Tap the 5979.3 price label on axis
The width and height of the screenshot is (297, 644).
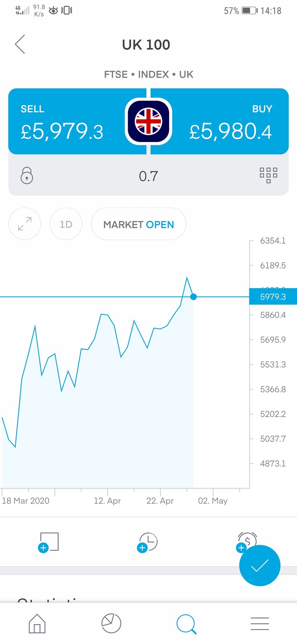click(x=273, y=297)
